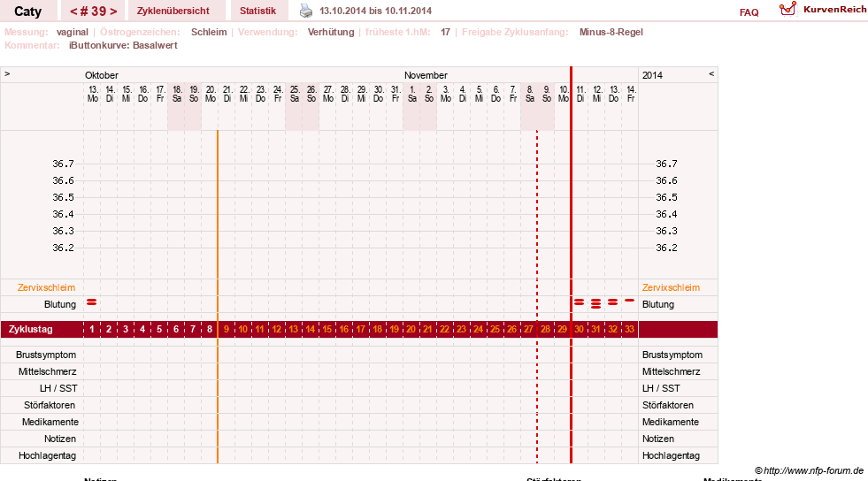Open the KurvenReich crown logo
The height and width of the screenshot is (481, 868).
pos(787,9)
